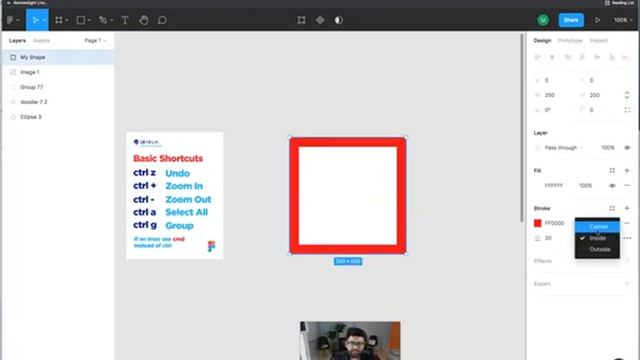Viewport: 640px width, 360px height.
Task: Click the red stroke color swatch
Action: [538, 223]
